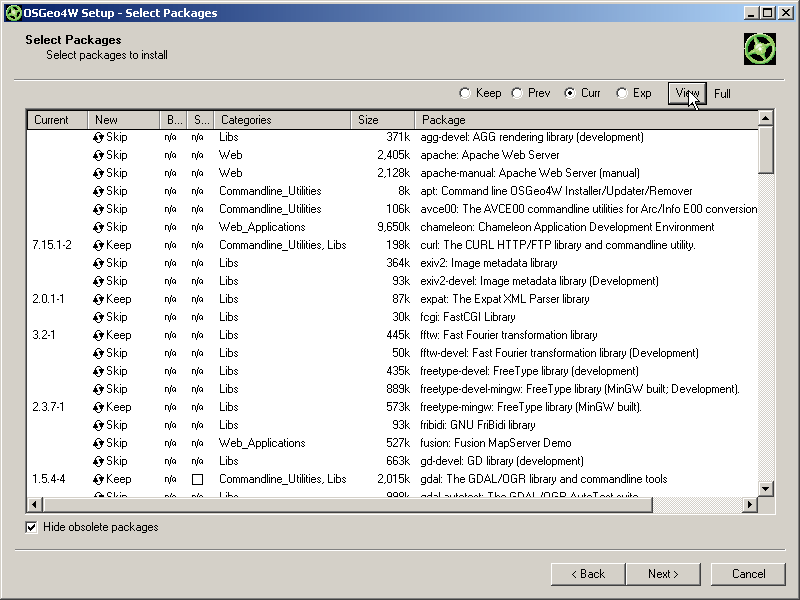Screen dimensions: 800x600
Task: Toggle Keep icon for expat package
Action: click(98, 299)
